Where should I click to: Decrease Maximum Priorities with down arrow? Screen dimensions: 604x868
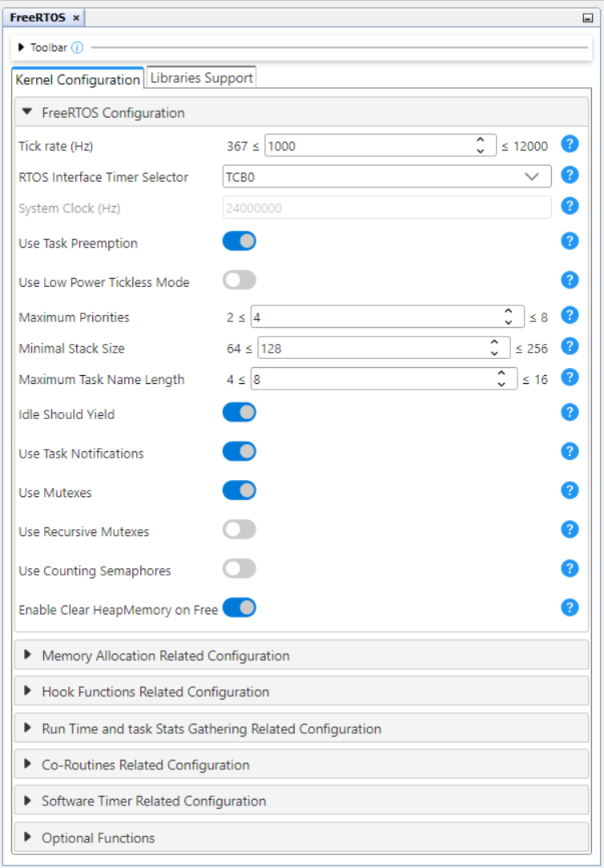[509, 323]
